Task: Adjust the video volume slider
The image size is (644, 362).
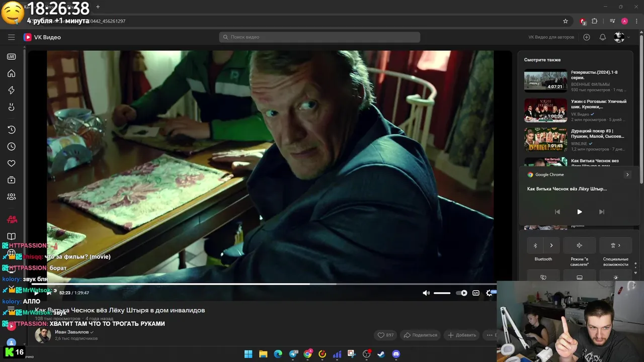Action: pos(442,293)
